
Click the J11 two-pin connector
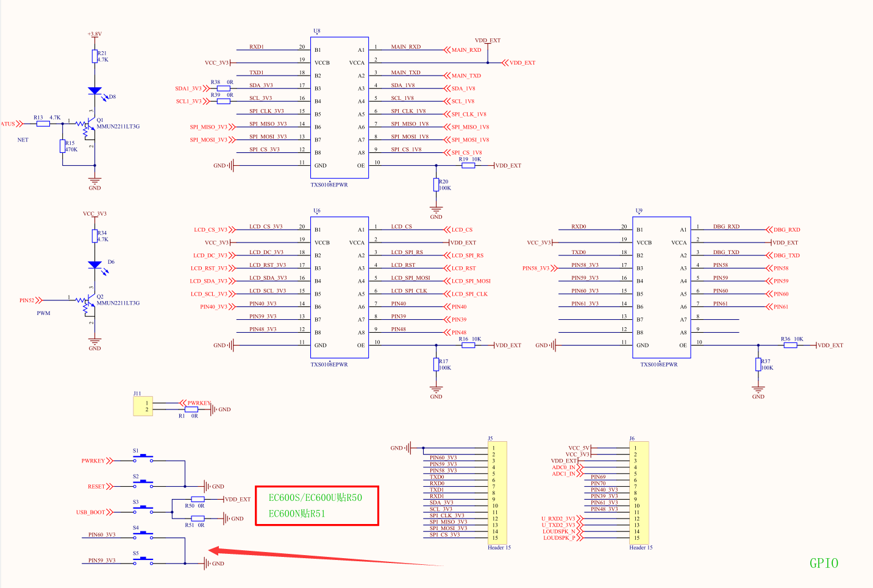click(x=143, y=406)
